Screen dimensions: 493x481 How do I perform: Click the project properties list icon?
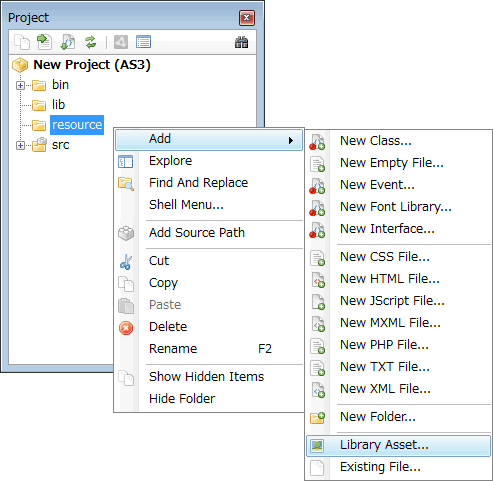[x=143, y=42]
